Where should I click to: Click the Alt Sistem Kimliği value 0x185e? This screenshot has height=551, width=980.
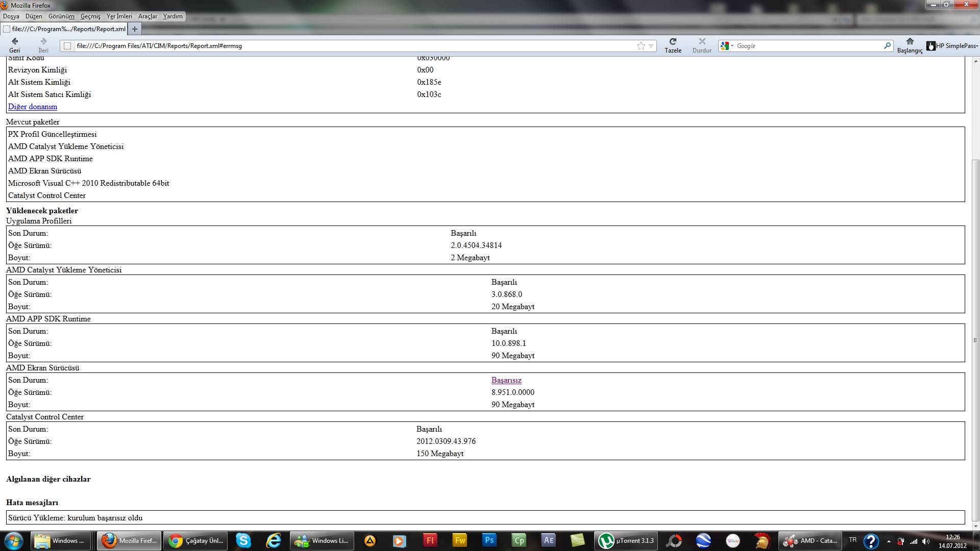(x=429, y=82)
